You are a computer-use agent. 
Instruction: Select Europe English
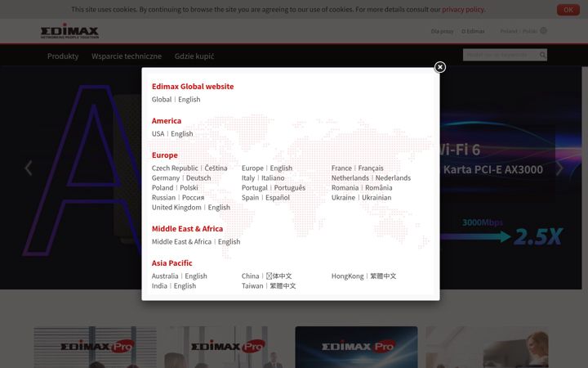click(266, 168)
